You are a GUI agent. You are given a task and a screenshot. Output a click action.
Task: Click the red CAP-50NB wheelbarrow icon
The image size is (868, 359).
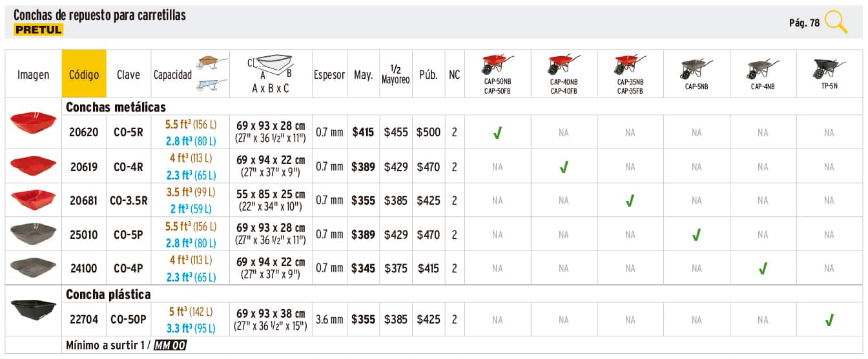[x=497, y=65]
